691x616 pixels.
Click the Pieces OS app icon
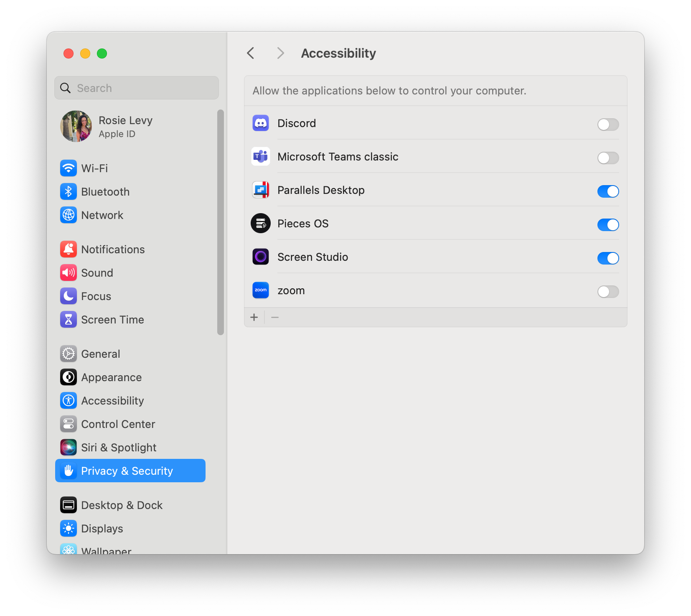(x=261, y=224)
